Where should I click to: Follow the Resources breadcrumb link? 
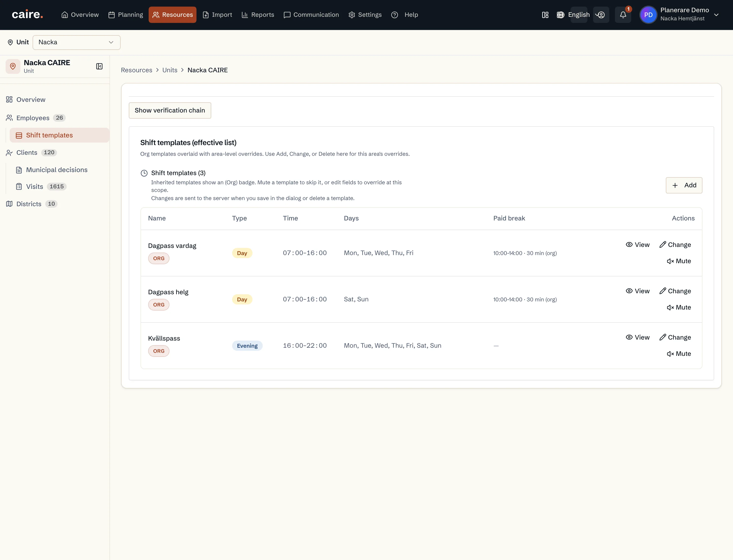(136, 70)
